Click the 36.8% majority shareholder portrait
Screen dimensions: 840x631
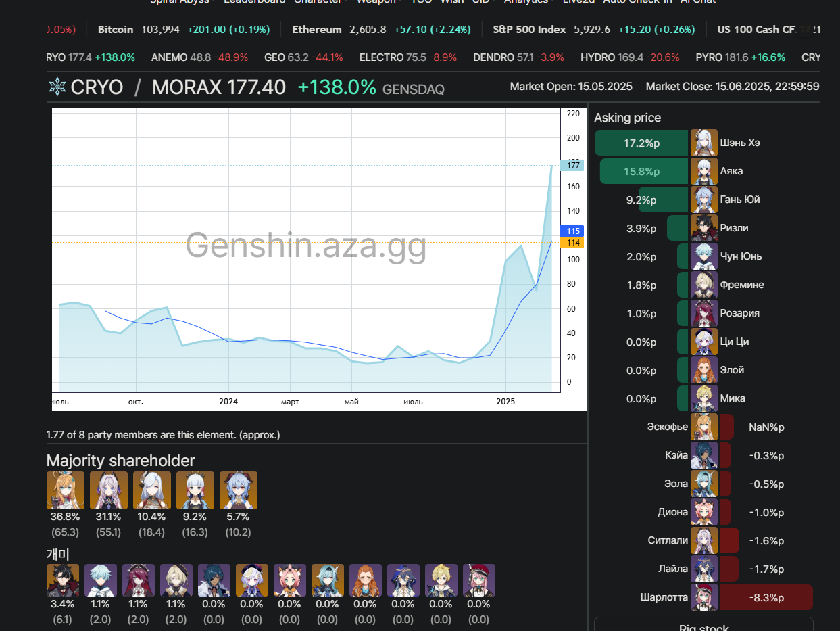[66, 490]
